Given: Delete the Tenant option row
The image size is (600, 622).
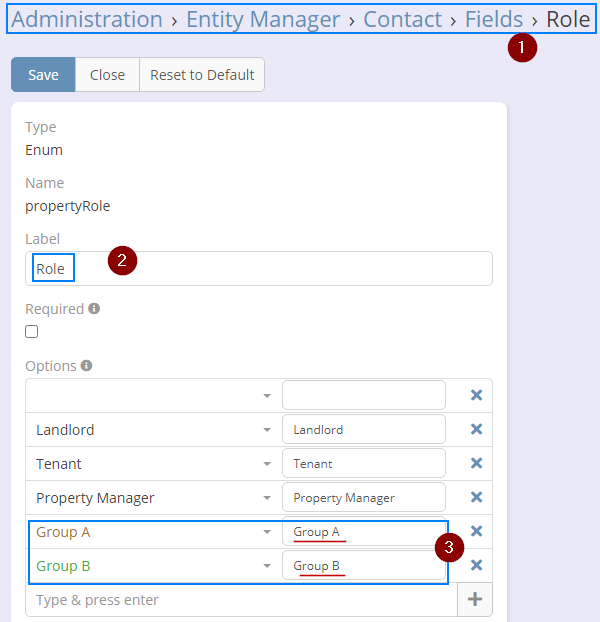Looking at the screenshot, I should click(x=476, y=463).
